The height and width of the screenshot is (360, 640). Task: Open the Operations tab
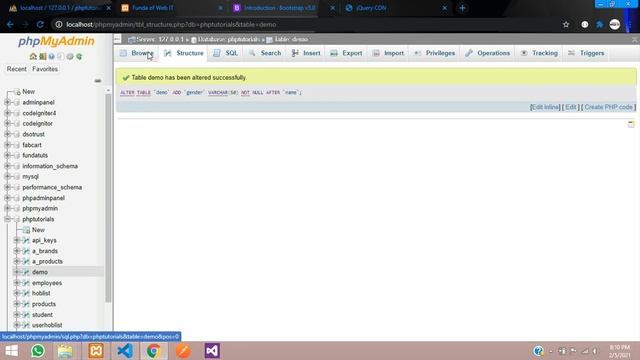point(487,53)
